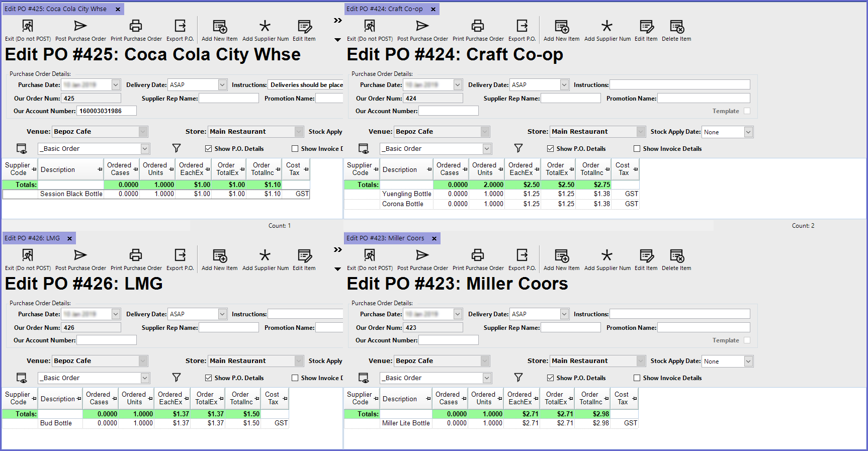This screenshot has width=868, height=451.
Task: Post Purchase Order in PO #425 pane
Action: (x=80, y=31)
